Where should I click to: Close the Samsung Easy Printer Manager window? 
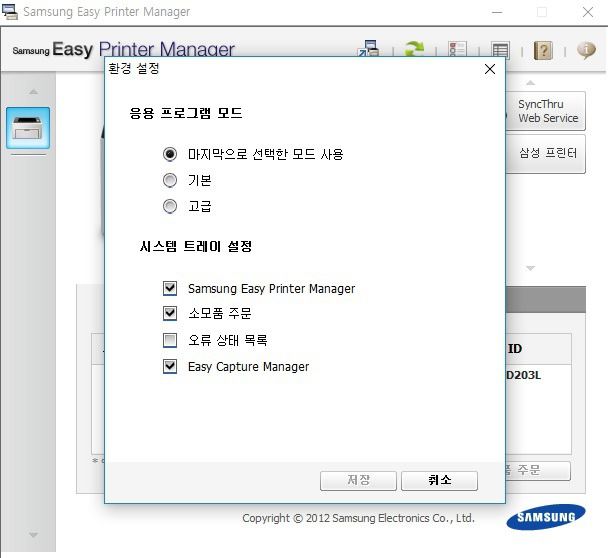pyautogui.click(x=588, y=12)
